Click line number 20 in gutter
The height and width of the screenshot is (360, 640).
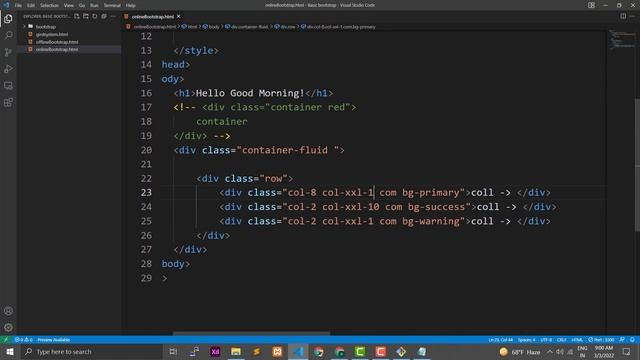coord(146,150)
